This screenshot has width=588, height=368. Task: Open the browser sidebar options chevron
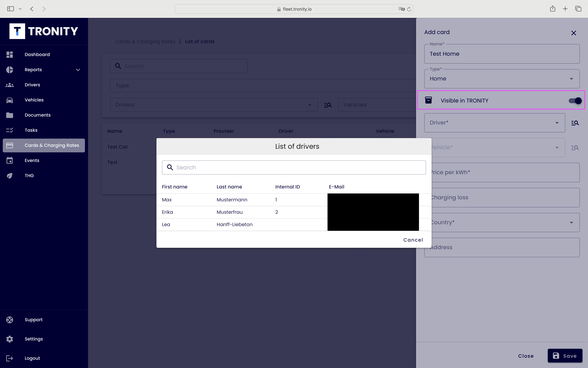(20, 9)
